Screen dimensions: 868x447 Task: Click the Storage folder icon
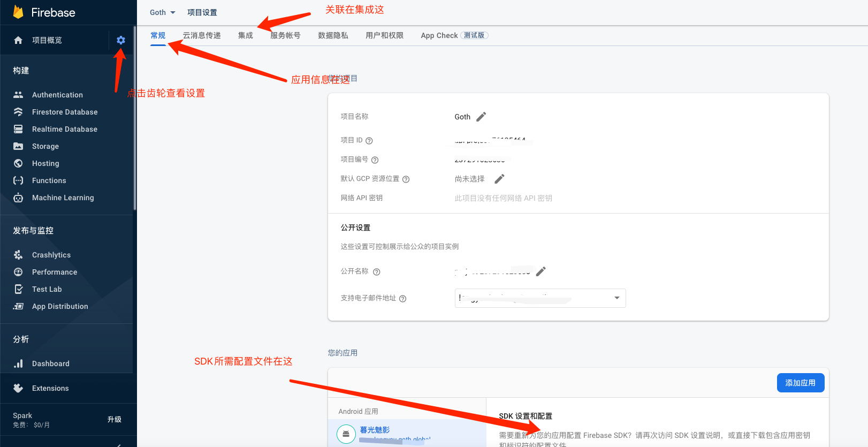coord(18,146)
